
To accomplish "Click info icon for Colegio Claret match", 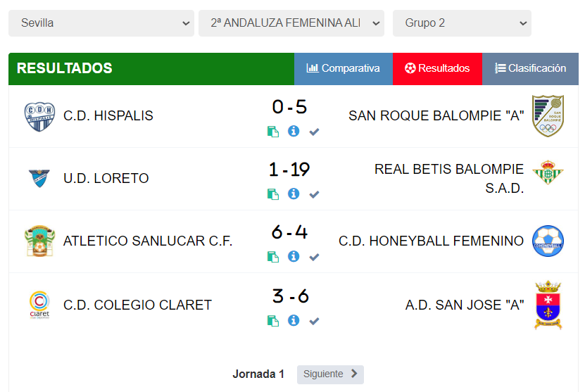I will [x=294, y=321].
